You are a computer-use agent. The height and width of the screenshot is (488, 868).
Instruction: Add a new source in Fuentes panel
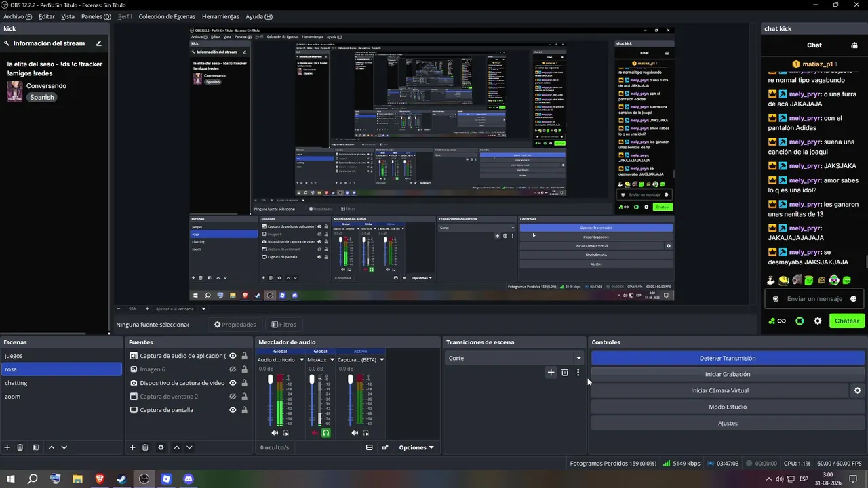(132, 447)
